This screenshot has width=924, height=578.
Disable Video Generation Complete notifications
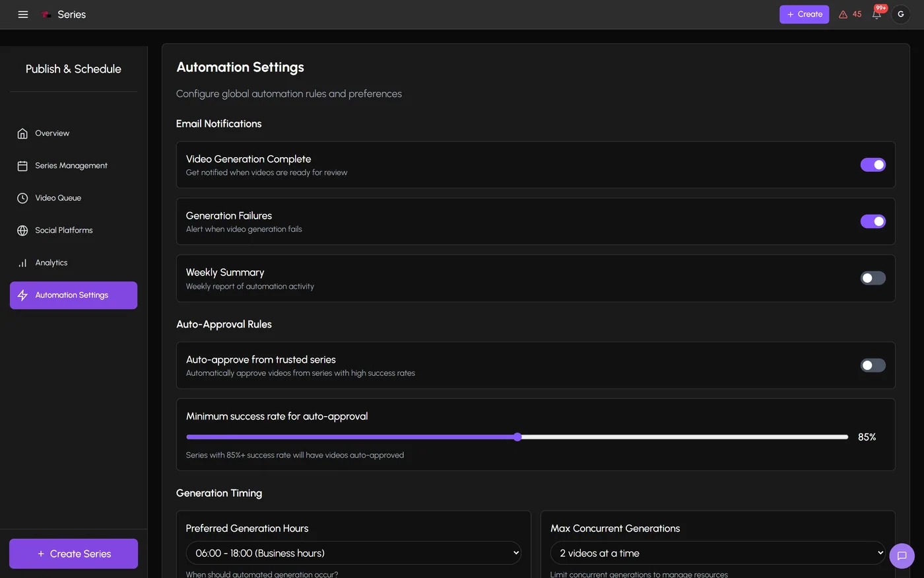(x=873, y=164)
